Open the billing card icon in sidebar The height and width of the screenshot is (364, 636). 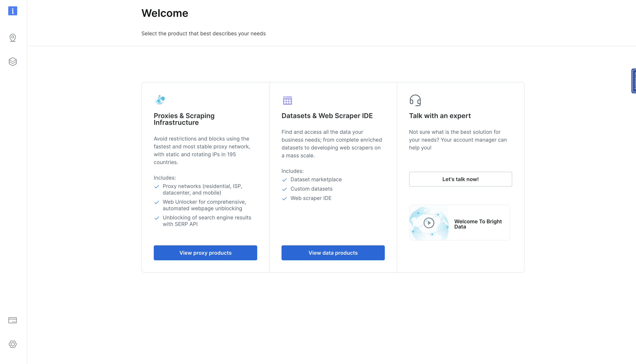[x=13, y=320]
